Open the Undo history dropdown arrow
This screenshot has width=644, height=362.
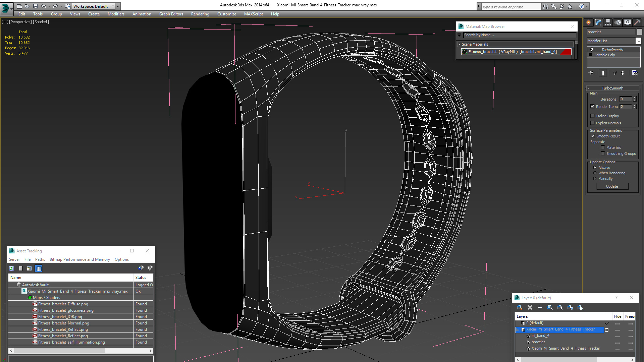pos(49,6)
